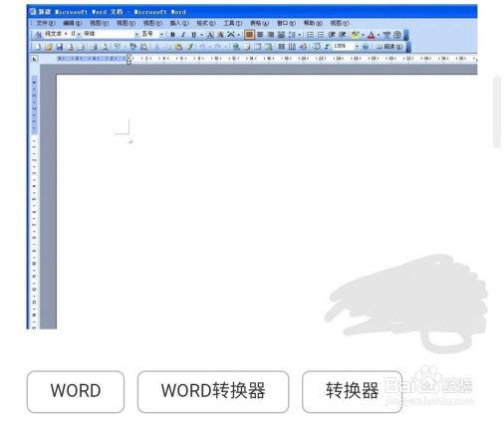Expand the character scaling arrow
Screen dimensions: 504x421
[x=238, y=35]
